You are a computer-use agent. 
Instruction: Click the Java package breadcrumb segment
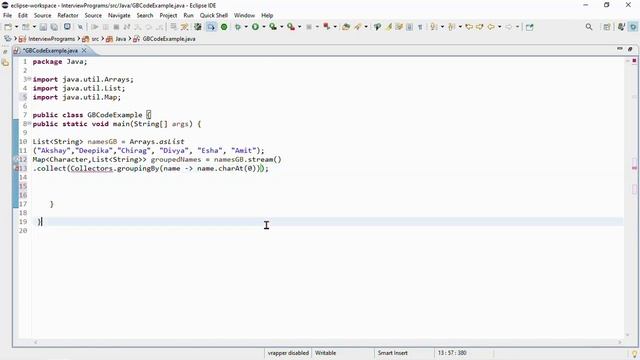pyautogui.click(x=120, y=39)
